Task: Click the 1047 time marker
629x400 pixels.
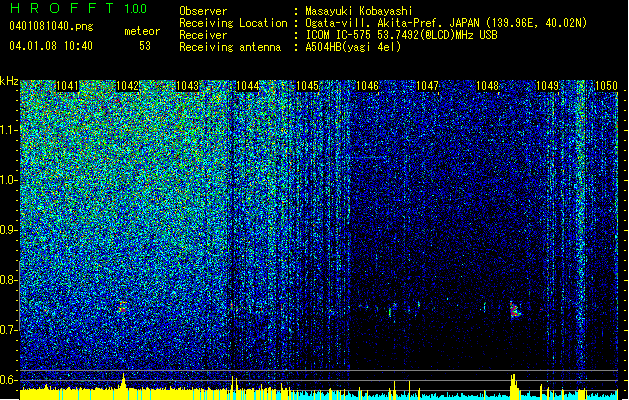Action: (x=428, y=86)
